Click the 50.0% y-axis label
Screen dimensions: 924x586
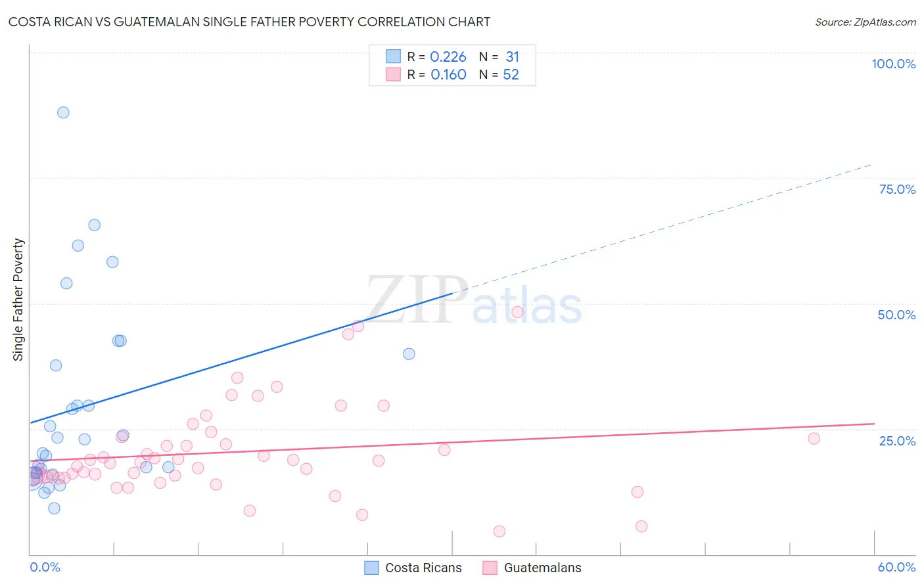click(896, 315)
